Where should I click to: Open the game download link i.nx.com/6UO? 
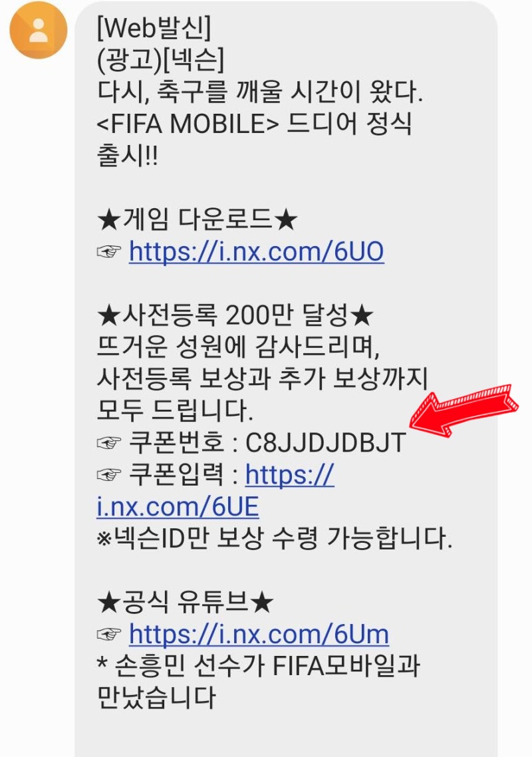[256, 251]
